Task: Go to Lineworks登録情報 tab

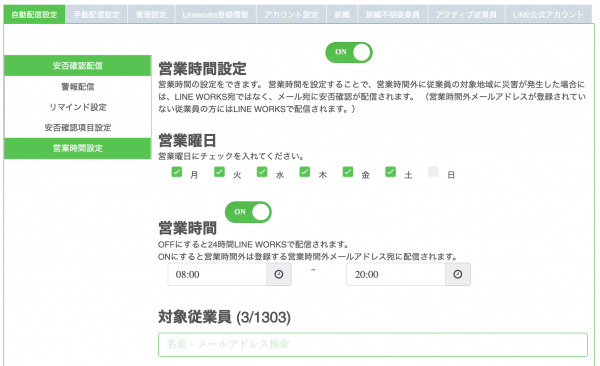Action: click(x=215, y=15)
